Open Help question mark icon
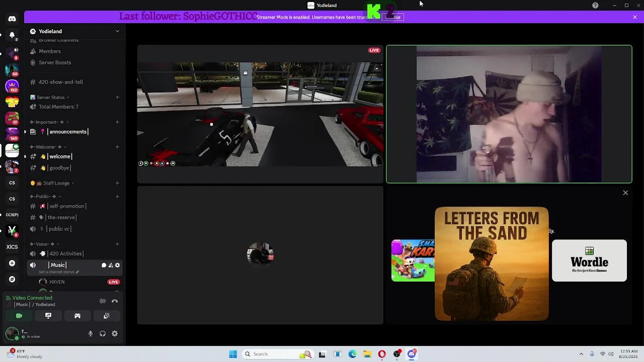644x362 pixels. 595,6
